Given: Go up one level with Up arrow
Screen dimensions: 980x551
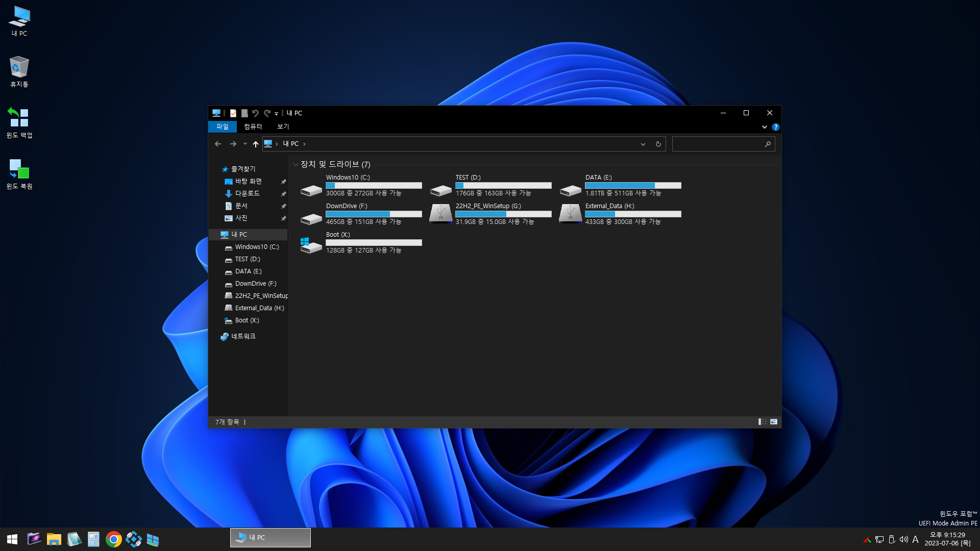Looking at the screenshot, I should [256, 144].
